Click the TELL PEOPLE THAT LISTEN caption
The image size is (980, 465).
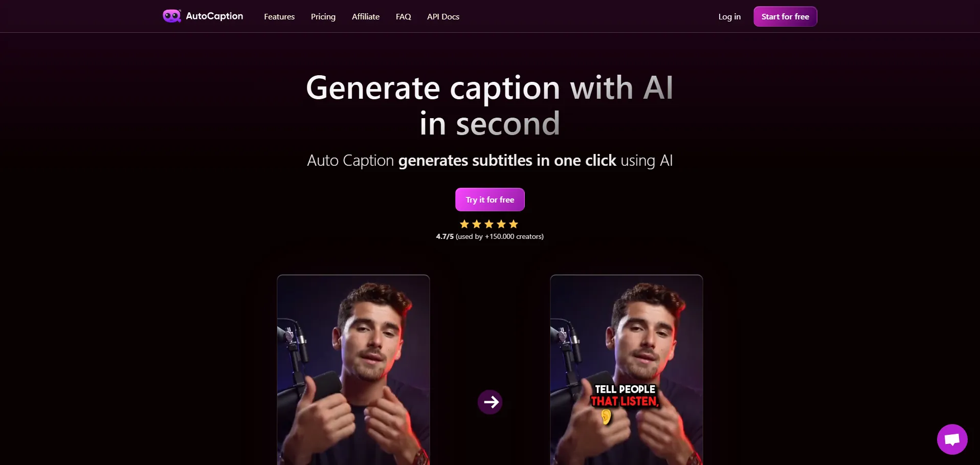625,395
